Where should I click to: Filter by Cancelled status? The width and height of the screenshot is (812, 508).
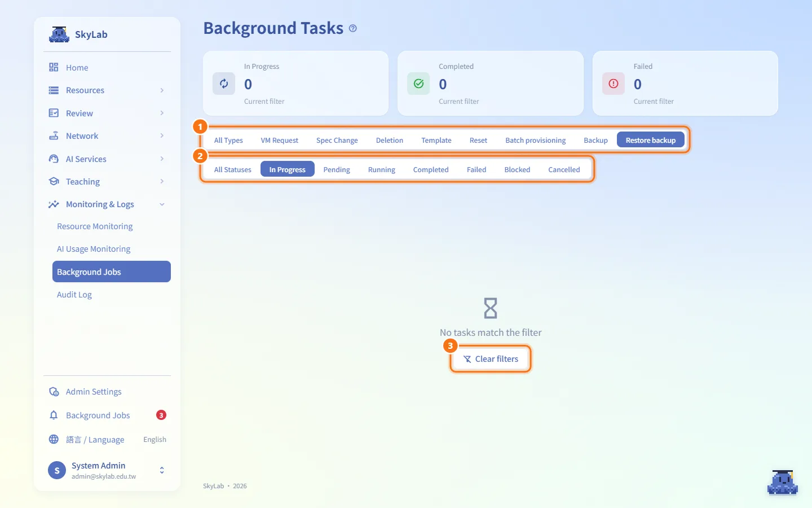[x=564, y=169]
